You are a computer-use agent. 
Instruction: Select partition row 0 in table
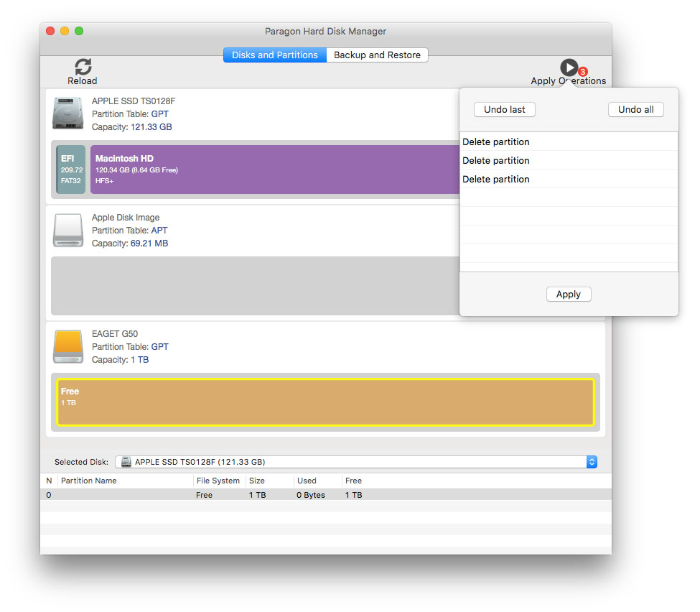click(x=326, y=495)
